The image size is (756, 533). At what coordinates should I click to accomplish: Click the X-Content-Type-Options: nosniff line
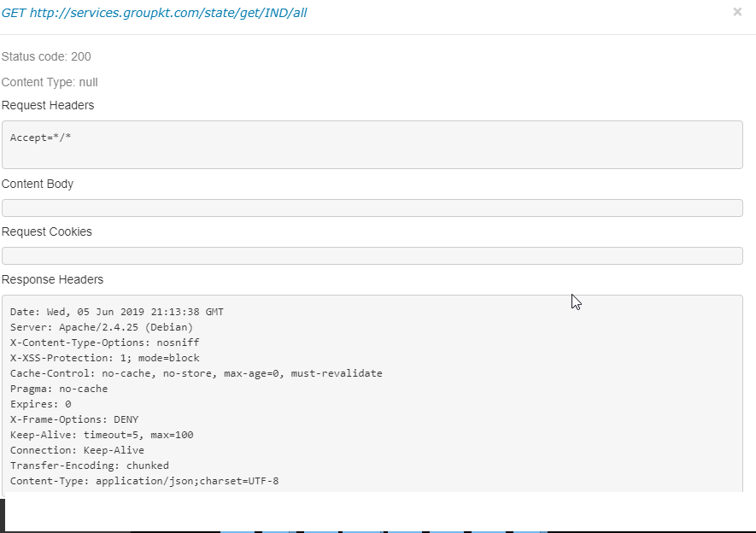click(x=104, y=343)
